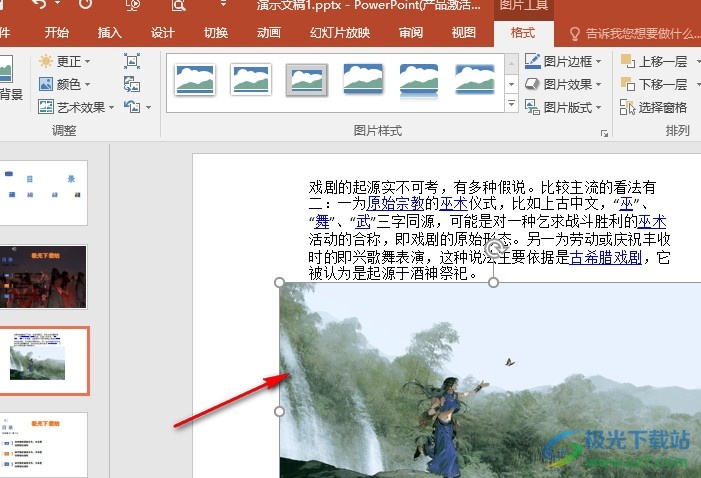Apply the fifth reflected picture style

pyautogui.click(x=419, y=80)
